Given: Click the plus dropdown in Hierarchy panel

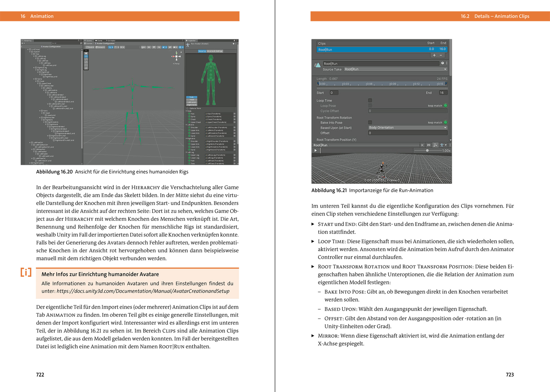Looking at the screenshot, I should (x=23, y=43).
